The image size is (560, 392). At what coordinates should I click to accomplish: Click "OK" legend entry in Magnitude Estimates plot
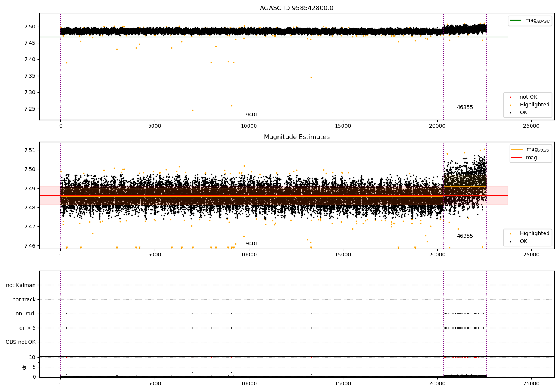(523, 242)
